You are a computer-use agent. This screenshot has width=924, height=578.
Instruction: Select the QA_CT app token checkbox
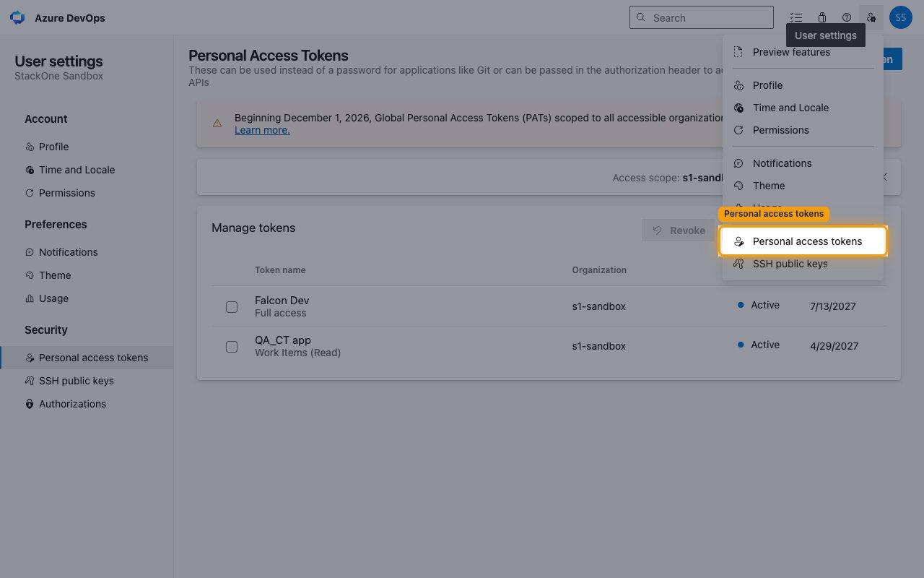(232, 347)
